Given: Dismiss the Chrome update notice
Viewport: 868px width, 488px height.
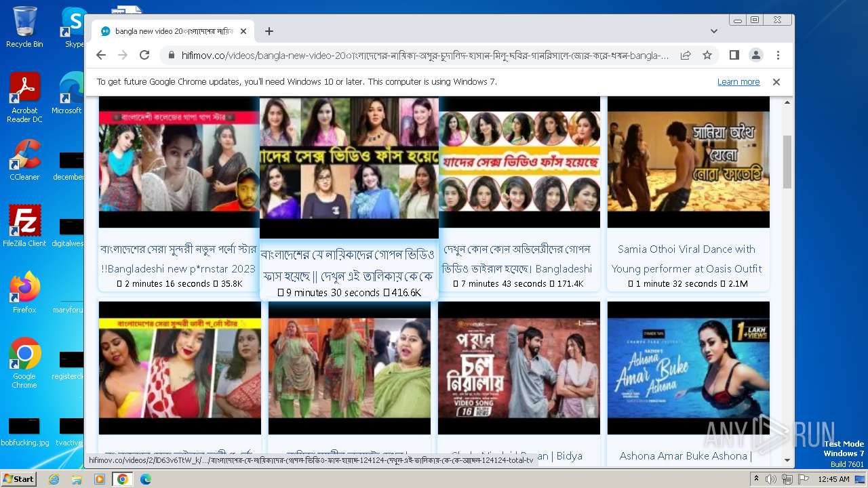Looking at the screenshot, I should (x=776, y=82).
